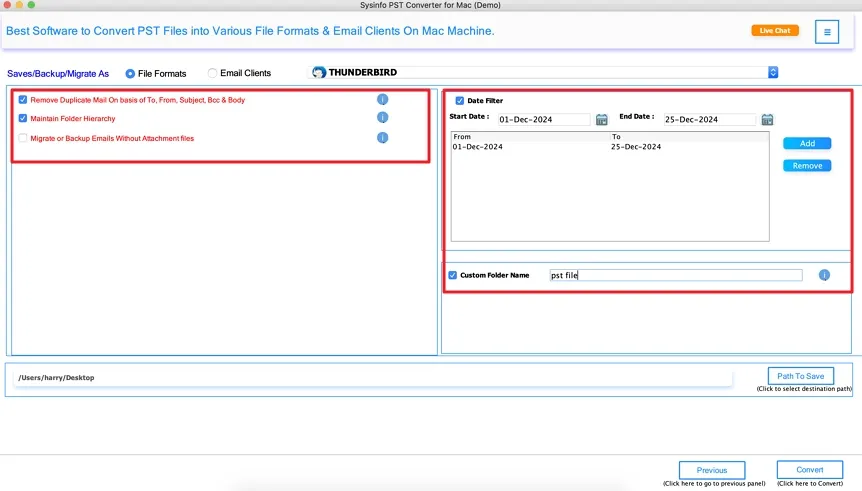The height and width of the screenshot is (491, 862).
Task: Enable Migrate Emails Without Attachment files
Action: (x=23, y=138)
